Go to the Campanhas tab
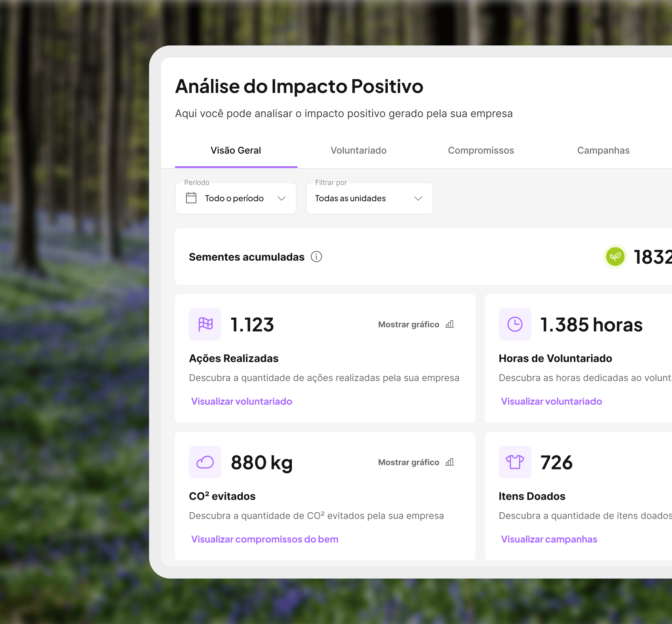Image resolution: width=672 pixels, height=624 pixels. pyautogui.click(x=603, y=150)
